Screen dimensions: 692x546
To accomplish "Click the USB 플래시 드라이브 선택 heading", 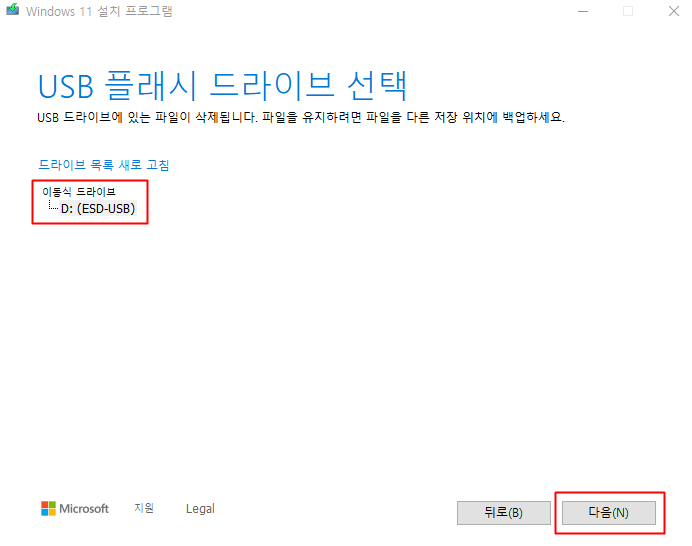I will tap(222, 85).
